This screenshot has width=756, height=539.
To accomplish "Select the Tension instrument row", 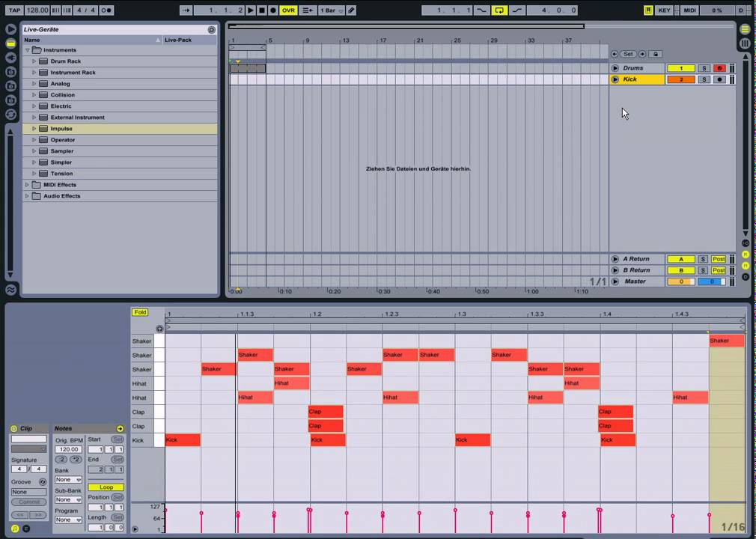I will pos(120,174).
